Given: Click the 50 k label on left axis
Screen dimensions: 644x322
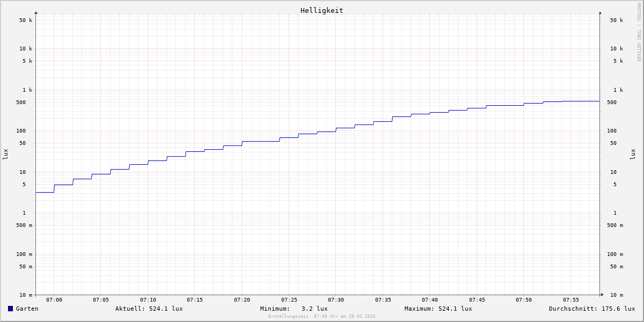Looking at the screenshot, I should pyautogui.click(x=26, y=20).
